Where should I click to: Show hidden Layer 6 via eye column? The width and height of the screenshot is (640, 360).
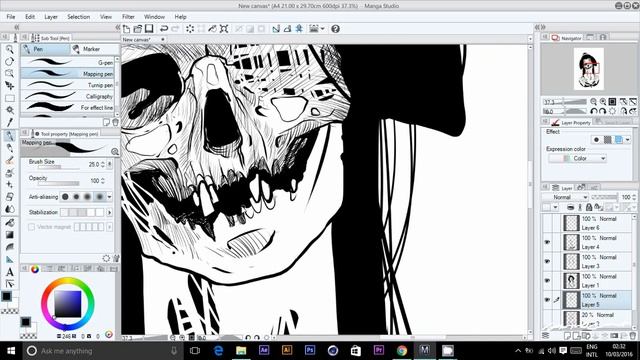tap(547, 223)
